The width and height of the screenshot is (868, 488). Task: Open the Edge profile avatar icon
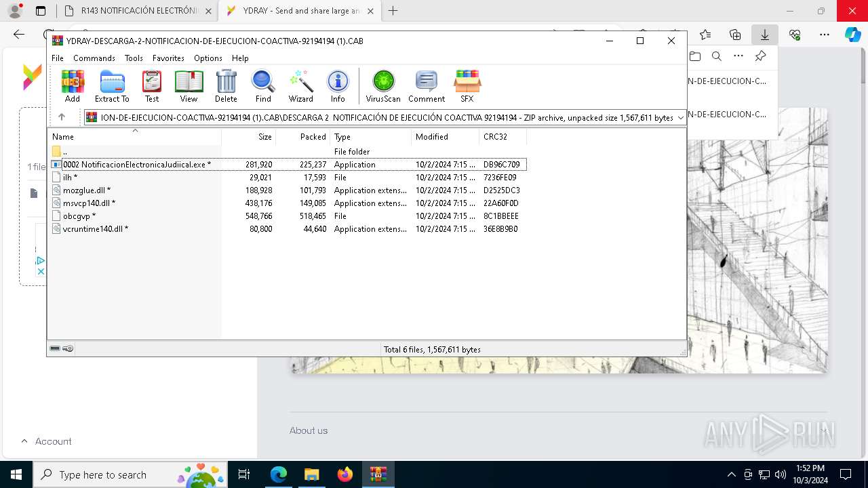tap(14, 11)
